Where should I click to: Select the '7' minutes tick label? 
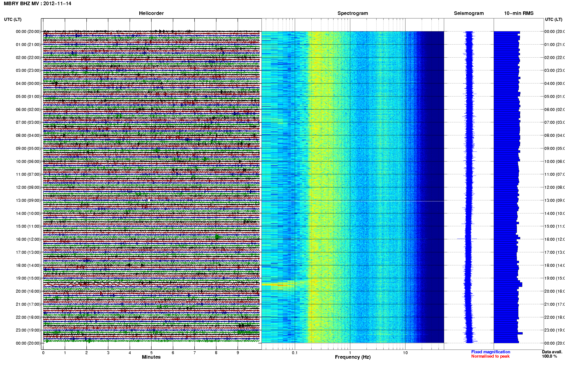pyautogui.click(x=195, y=353)
